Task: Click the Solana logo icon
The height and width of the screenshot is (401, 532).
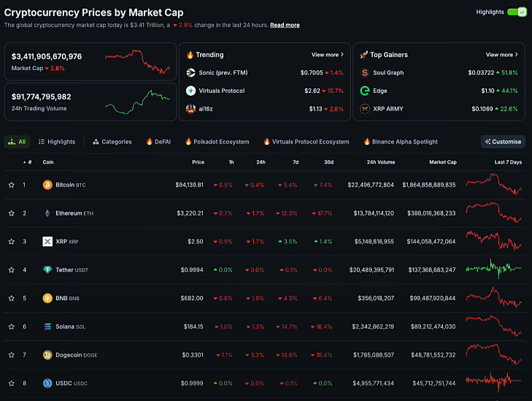Action: point(47,326)
